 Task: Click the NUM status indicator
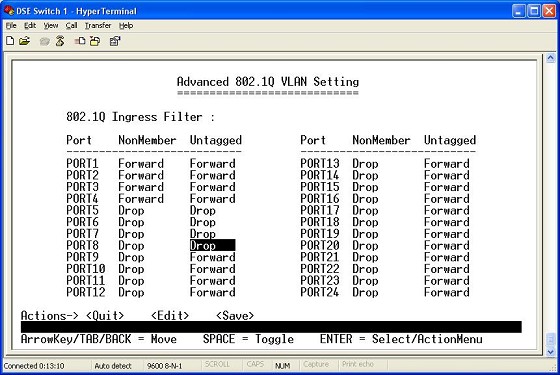click(x=282, y=366)
